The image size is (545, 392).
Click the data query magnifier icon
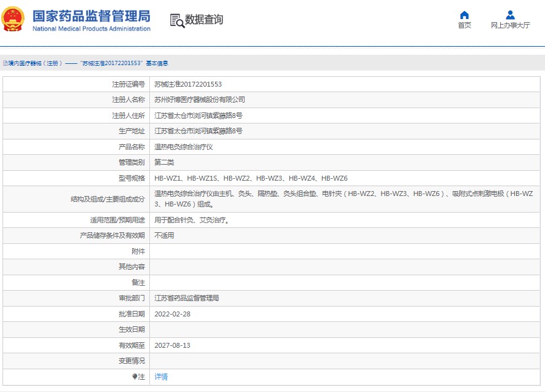coord(177,20)
